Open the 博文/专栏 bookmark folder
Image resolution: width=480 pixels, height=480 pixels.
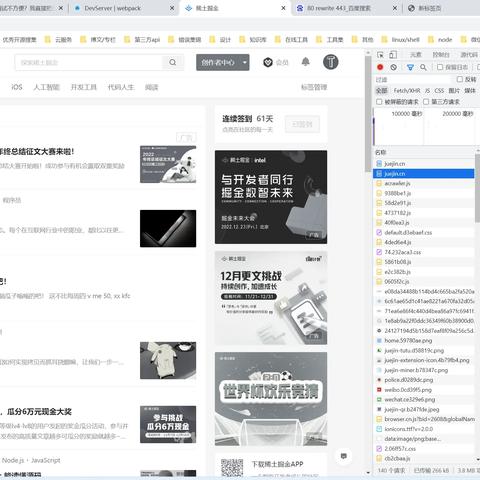98,40
